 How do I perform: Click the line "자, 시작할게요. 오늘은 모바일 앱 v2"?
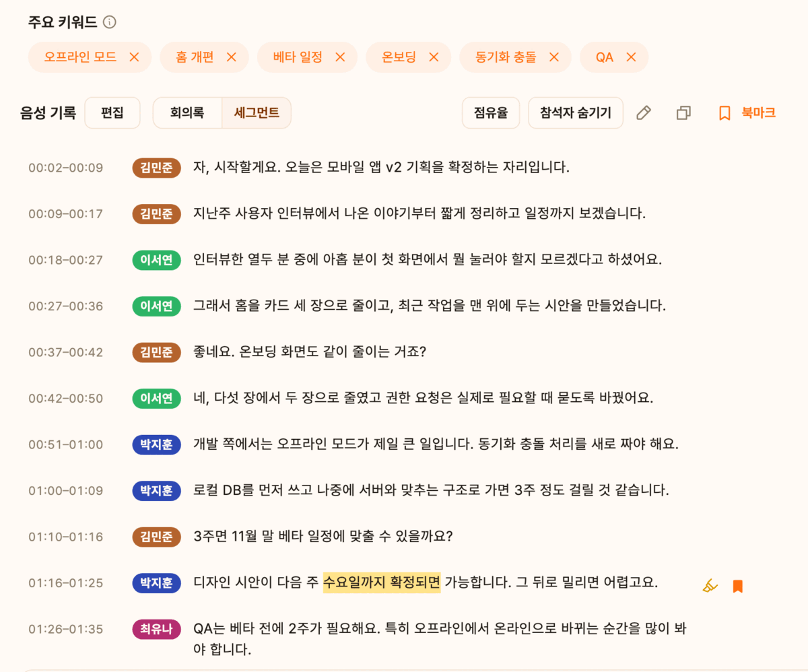381,167
